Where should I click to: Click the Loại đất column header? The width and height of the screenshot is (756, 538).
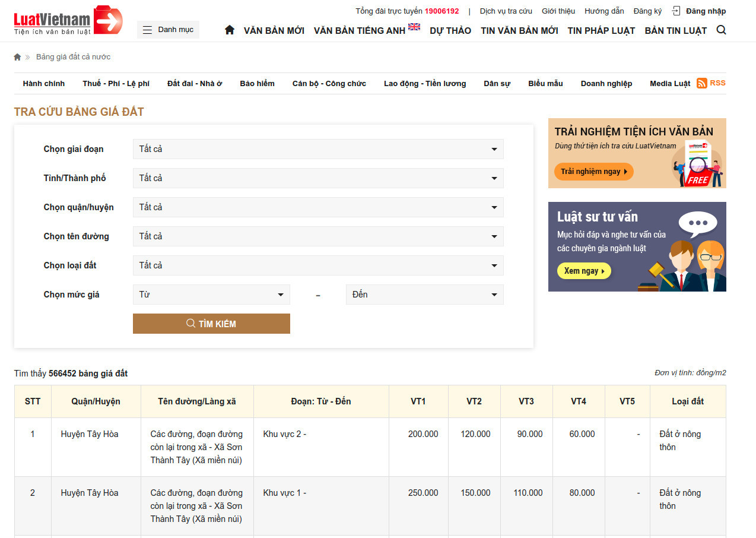click(x=688, y=401)
